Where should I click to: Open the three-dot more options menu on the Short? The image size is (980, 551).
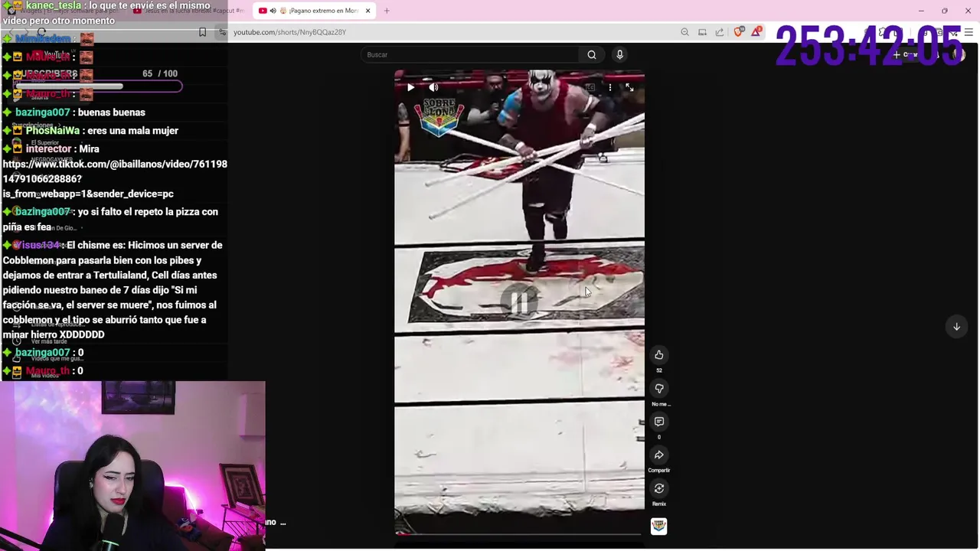click(609, 88)
